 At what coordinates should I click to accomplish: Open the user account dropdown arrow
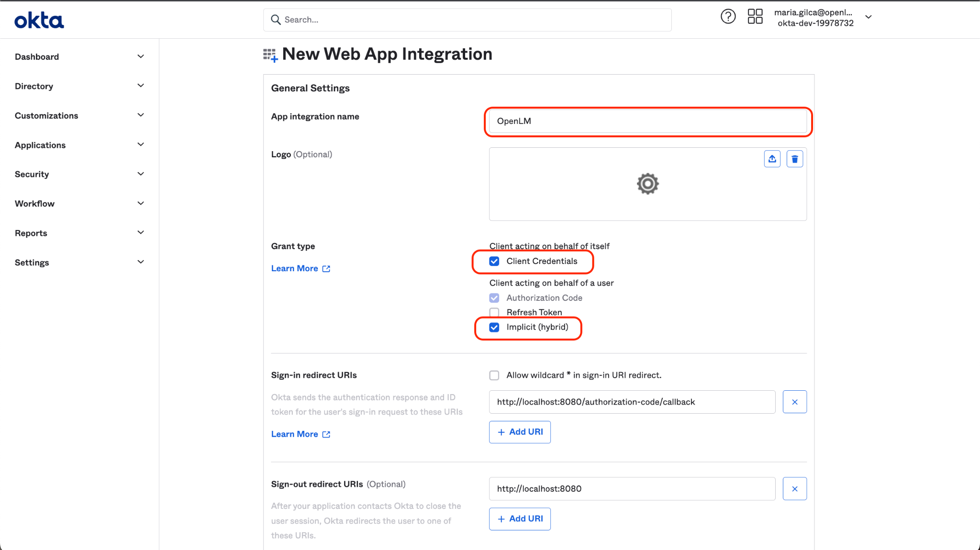click(869, 17)
